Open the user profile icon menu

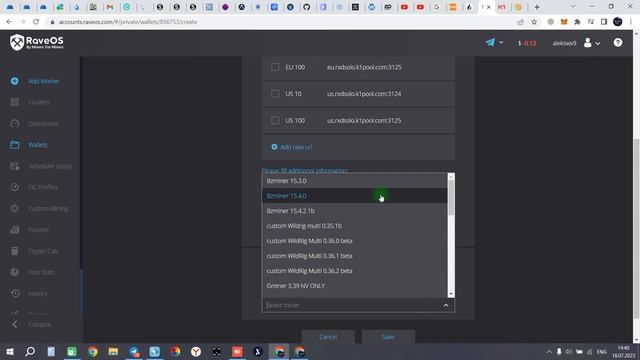tap(587, 43)
